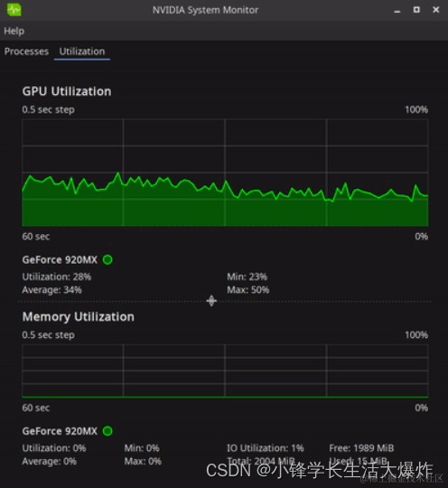Click the "Min: 0%" memory value
Screen dimensions: 448x488
pyautogui.click(x=142, y=448)
